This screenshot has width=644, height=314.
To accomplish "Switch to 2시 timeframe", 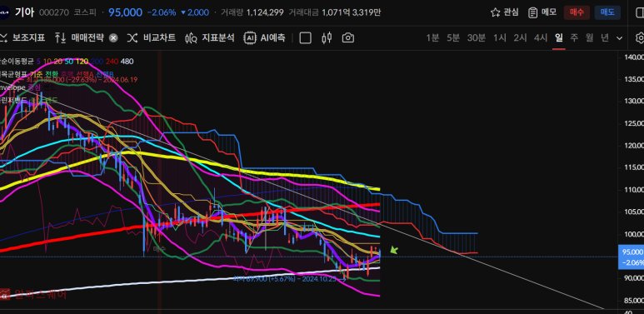I will click(520, 37).
